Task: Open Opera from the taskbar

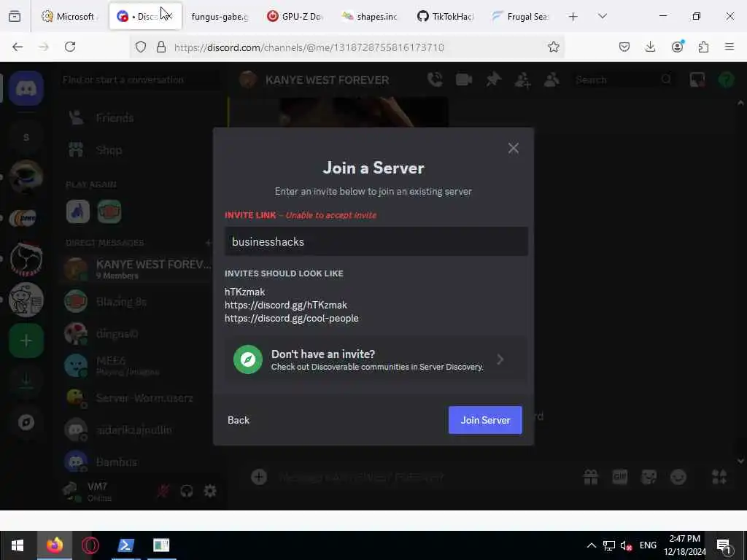Action: (90, 545)
